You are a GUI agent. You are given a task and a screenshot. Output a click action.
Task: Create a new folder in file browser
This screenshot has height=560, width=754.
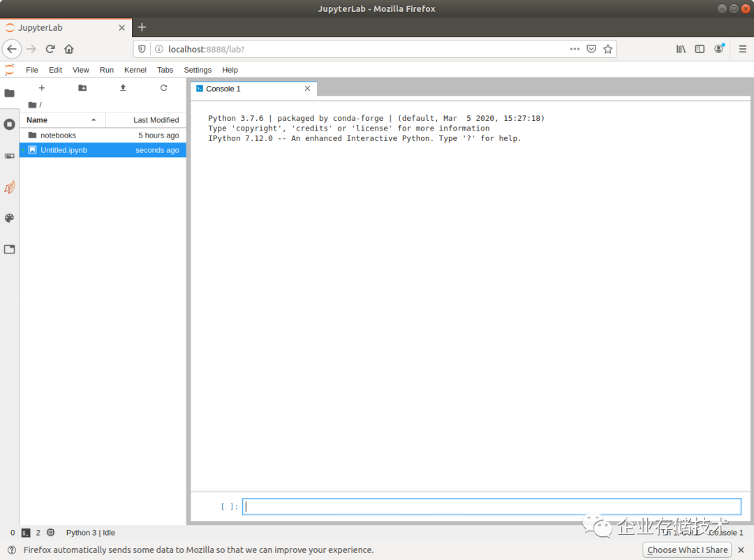tap(82, 87)
